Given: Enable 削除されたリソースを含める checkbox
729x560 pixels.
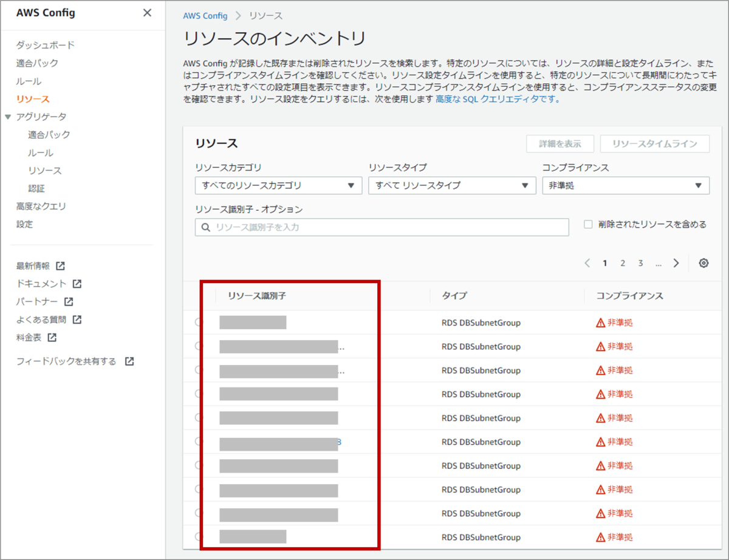Looking at the screenshot, I should pos(588,224).
